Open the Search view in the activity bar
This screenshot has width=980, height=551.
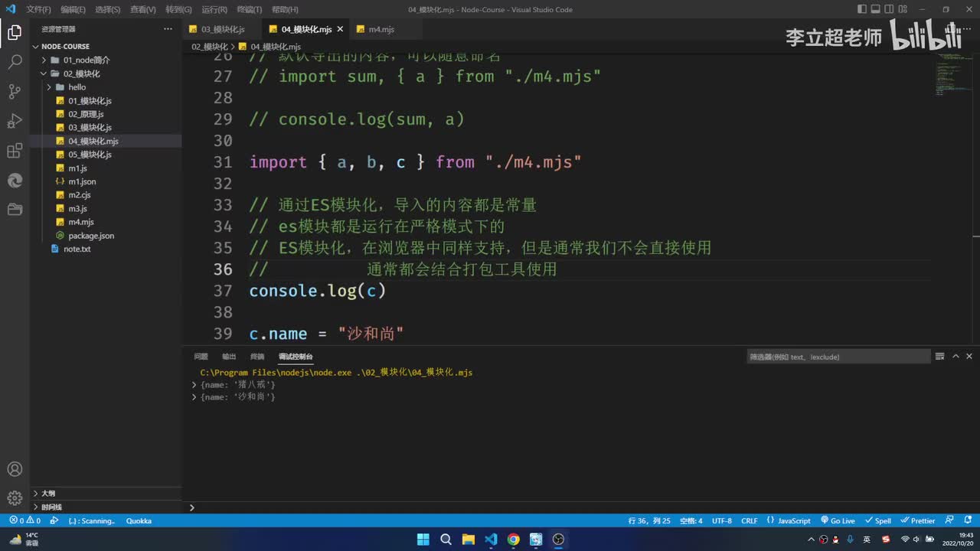pos(15,62)
